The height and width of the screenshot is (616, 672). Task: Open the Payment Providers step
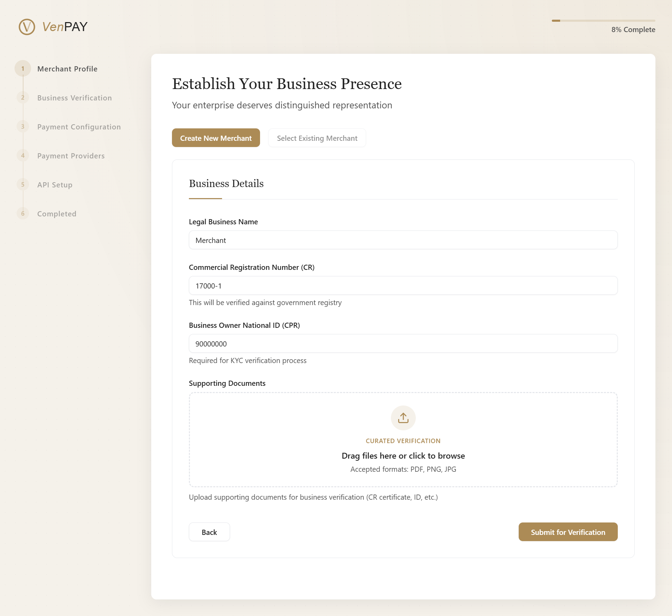71,156
